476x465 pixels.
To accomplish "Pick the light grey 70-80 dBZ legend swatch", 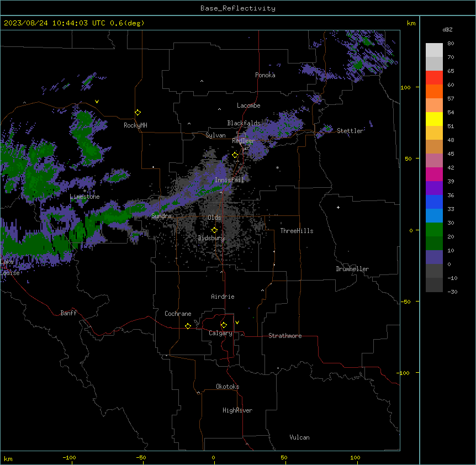I will 434,50.
